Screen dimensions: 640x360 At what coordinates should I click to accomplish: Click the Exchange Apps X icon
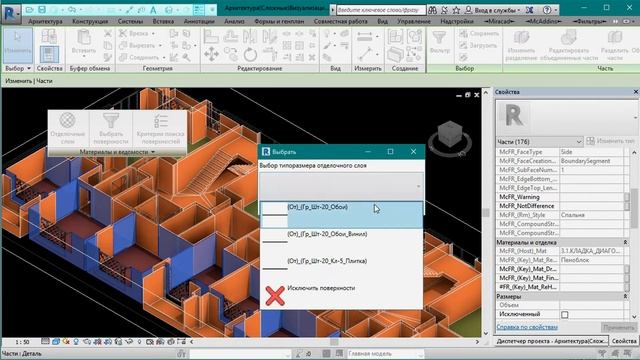click(x=529, y=9)
